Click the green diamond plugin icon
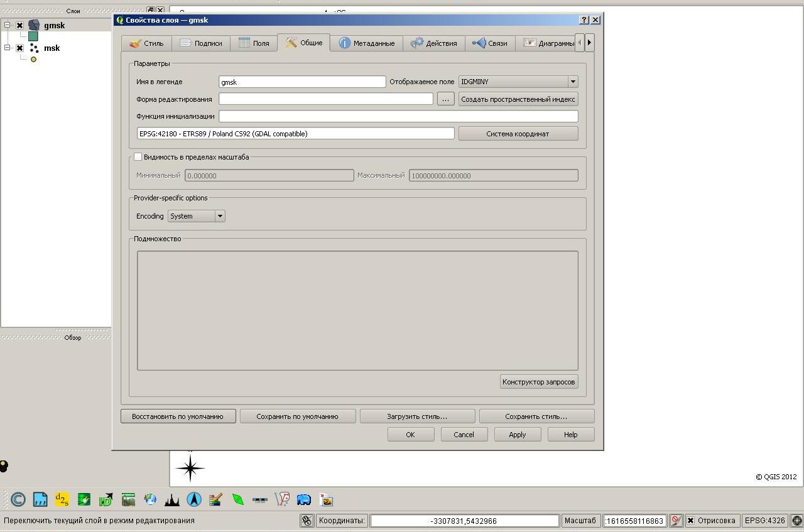Image resolution: width=804 pixels, height=532 pixels. coord(238,499)
